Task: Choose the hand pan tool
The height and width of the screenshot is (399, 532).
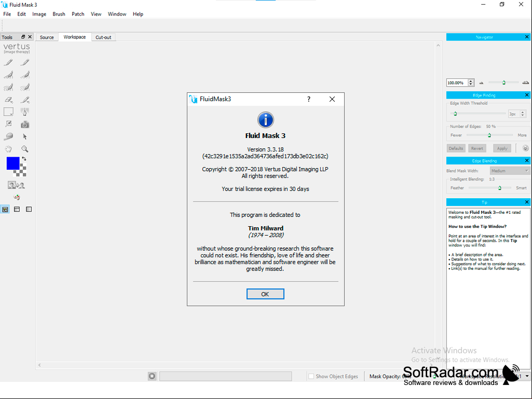Action: [8, 149]
